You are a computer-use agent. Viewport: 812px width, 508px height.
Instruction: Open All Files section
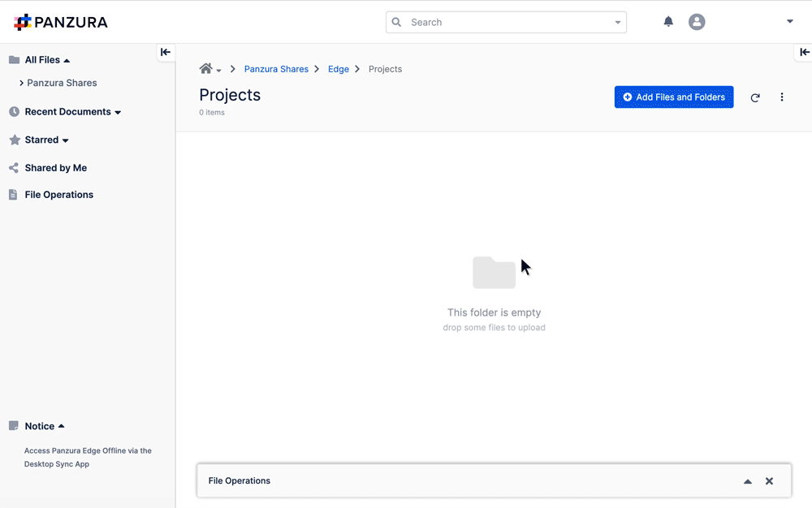42,60
